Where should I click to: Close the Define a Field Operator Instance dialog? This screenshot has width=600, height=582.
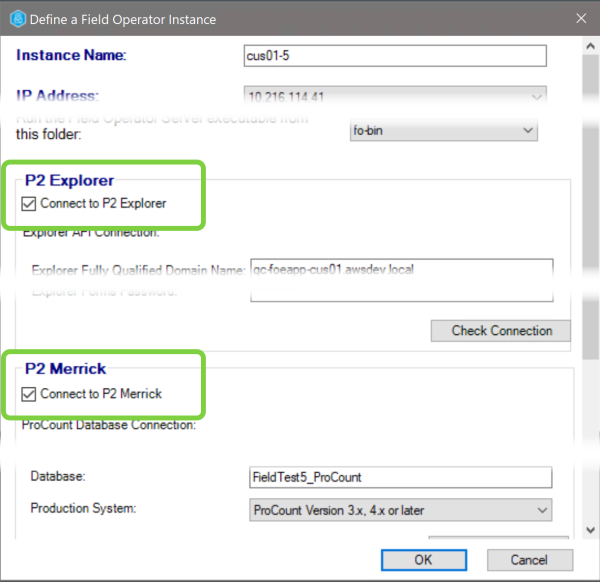pos(581,18)
